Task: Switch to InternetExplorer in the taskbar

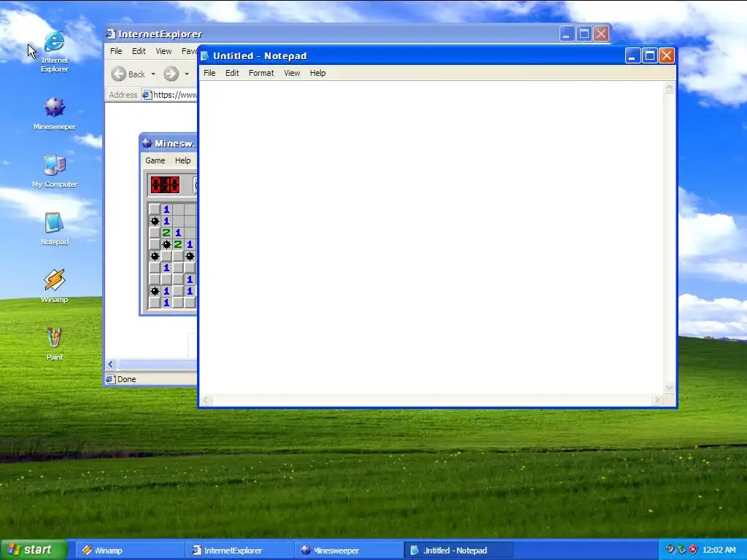Action: (239, 551)
